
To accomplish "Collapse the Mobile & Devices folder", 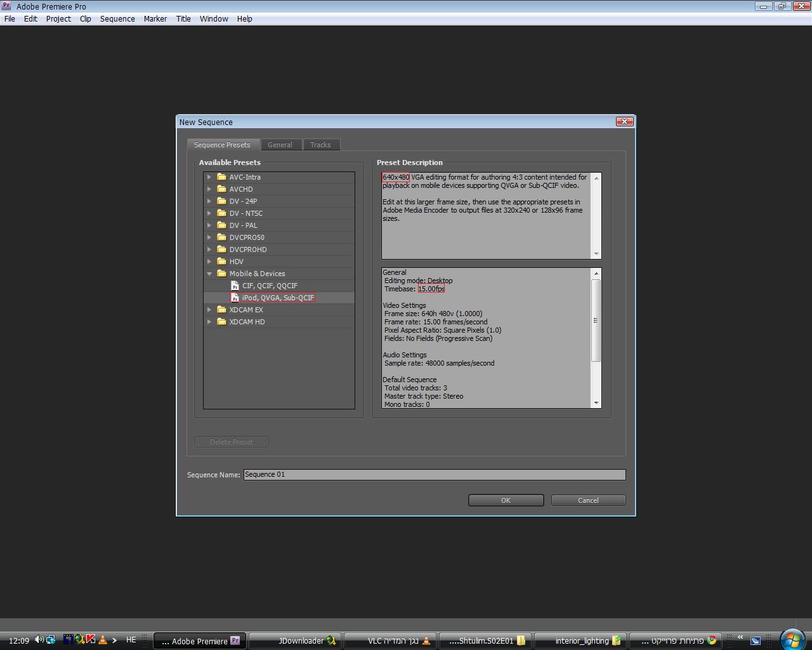I will tap(209, 274).
